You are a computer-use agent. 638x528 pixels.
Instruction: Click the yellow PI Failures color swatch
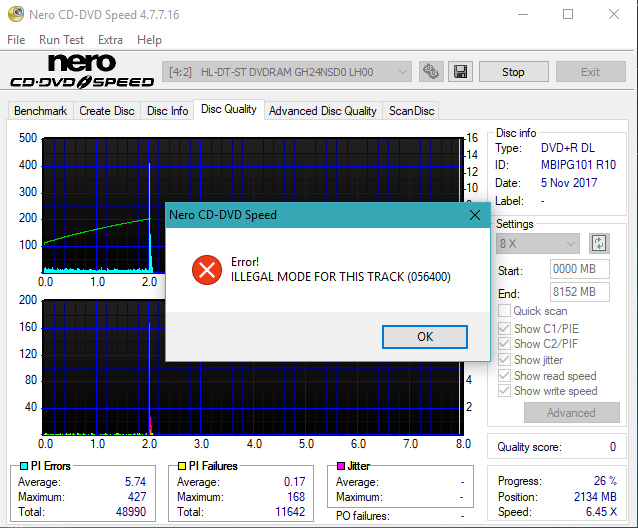pyautogui.click(x=182, y=466)
